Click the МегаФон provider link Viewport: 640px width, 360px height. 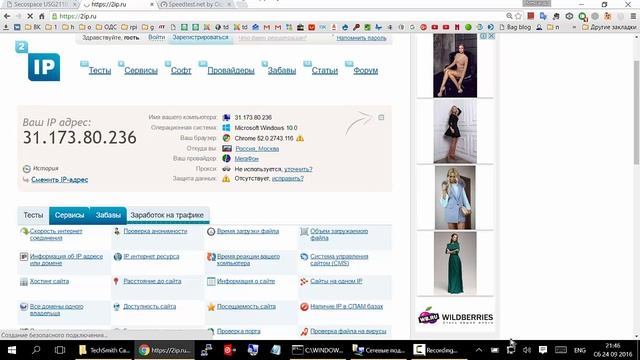pyautogui.click(x=247, y=159)
